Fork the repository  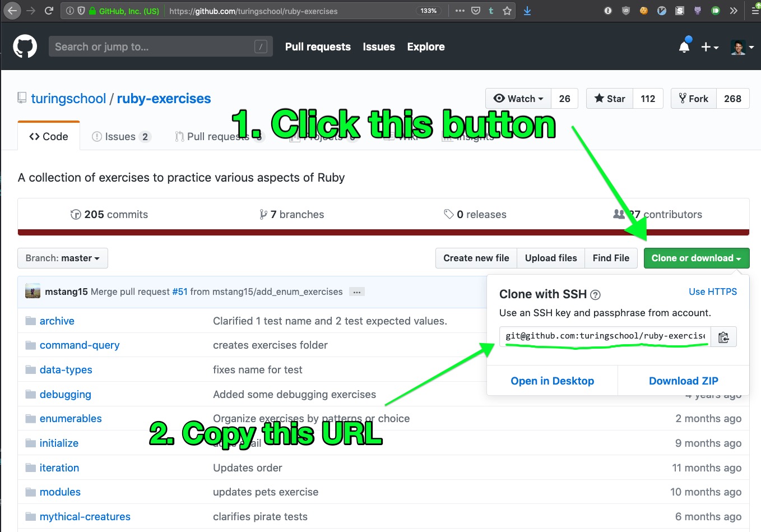click(694, 99)
